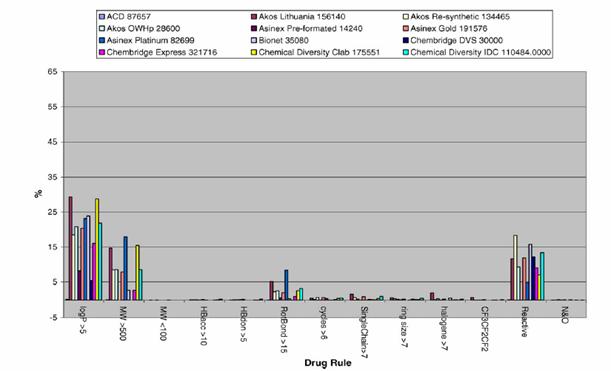Click the HBdon >5 axis label
The width and height of the screenshot is (611, 371).
pos(243,324)
